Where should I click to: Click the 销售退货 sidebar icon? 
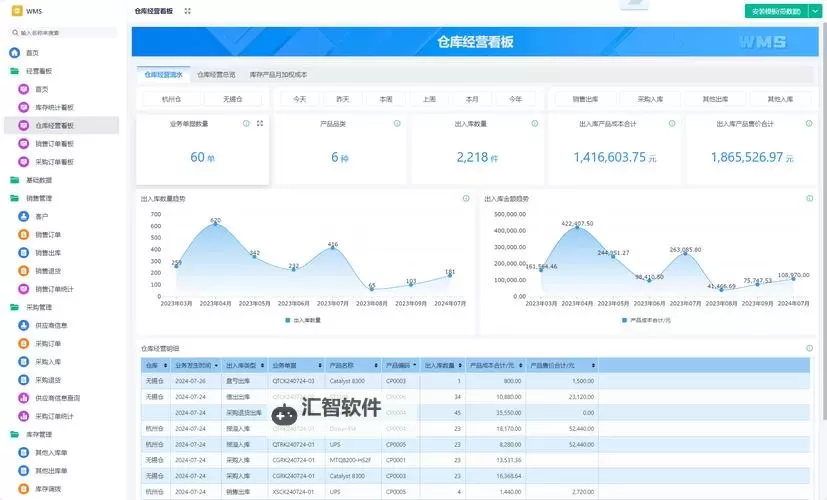pos(24,271)
